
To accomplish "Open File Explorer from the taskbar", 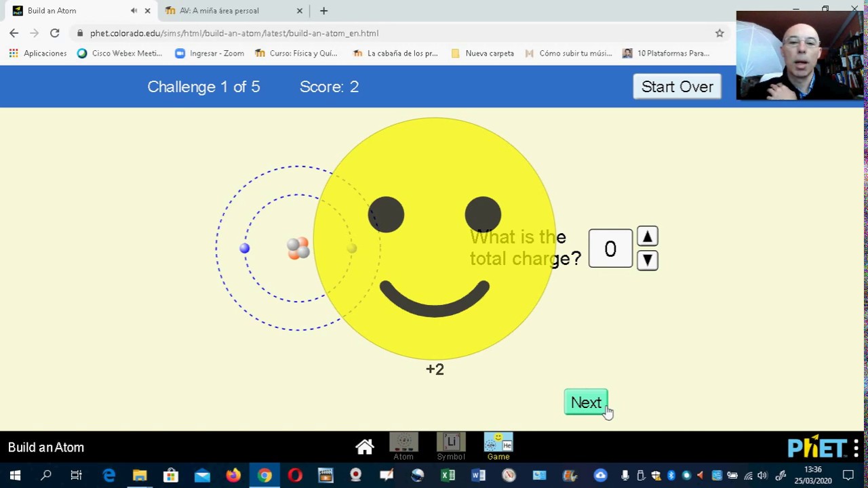I will coord(140,476).
